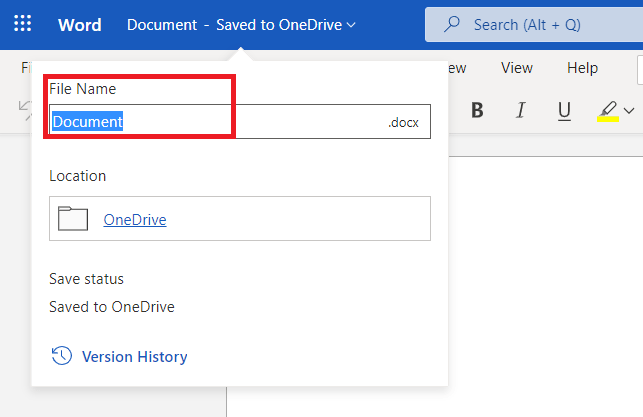Toggle Underline formatting
The image size is (643, 417).
(564, 110)
